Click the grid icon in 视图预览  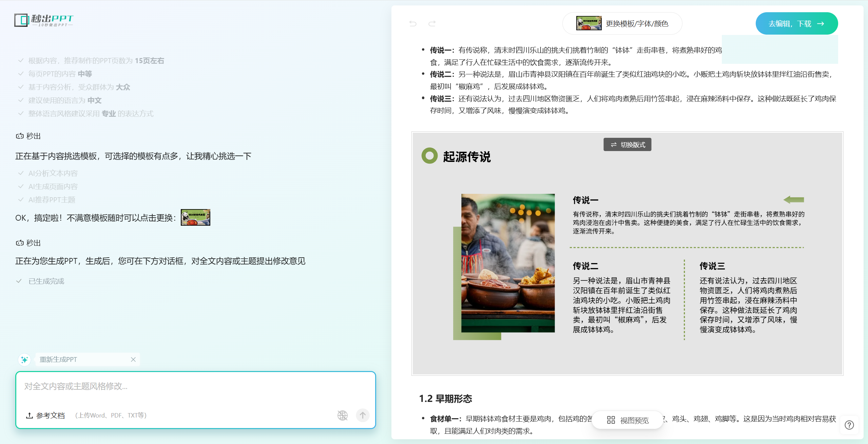tap(611, 420)
